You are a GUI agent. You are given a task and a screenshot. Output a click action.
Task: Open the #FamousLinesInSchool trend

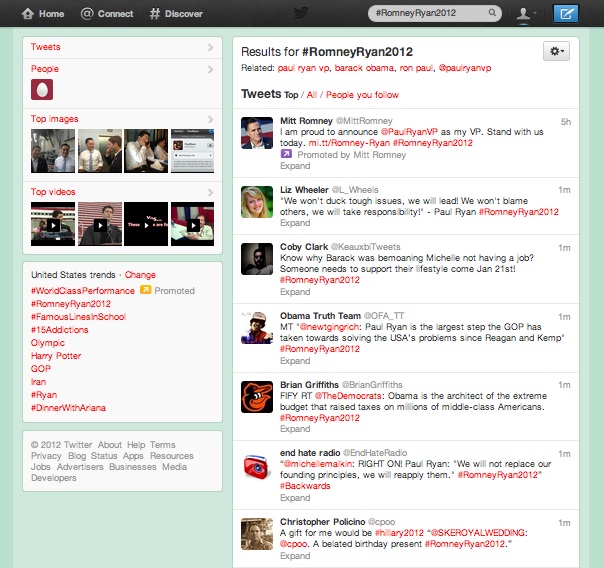[x=79, y=317]
